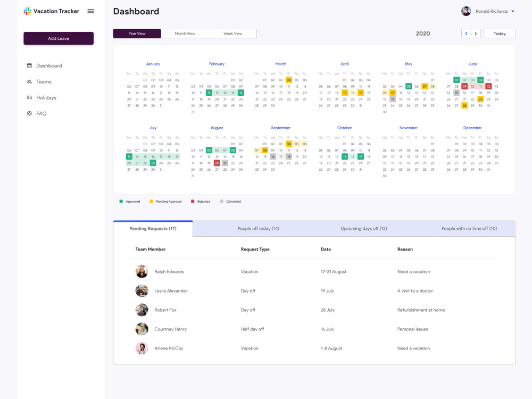
Task: Click the name Ralph Edwards
Action: click(x=169, y=272)
